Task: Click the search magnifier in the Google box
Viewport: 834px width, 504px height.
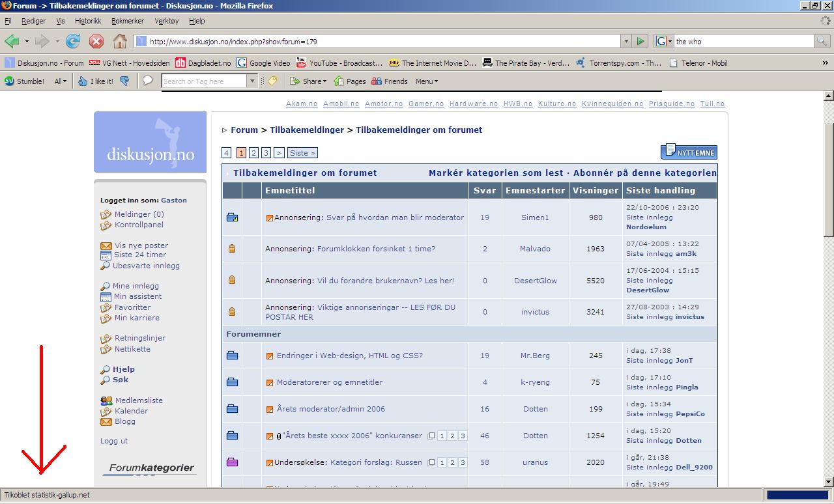Action: pos(822,41)
